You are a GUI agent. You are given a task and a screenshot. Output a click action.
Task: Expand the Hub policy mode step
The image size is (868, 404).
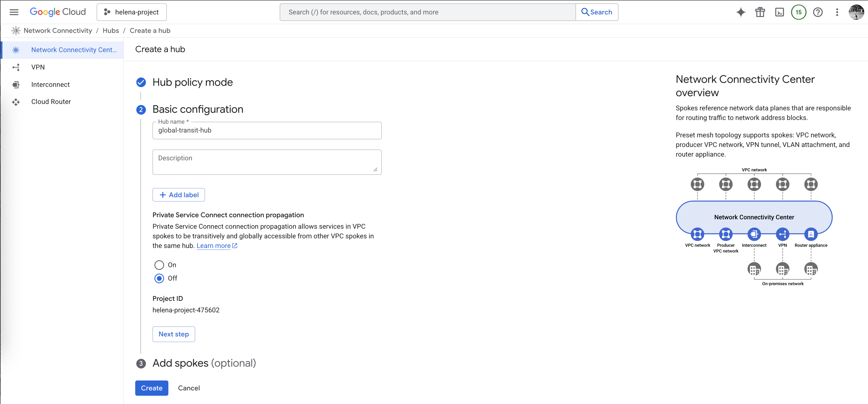(x=192, y=82)
